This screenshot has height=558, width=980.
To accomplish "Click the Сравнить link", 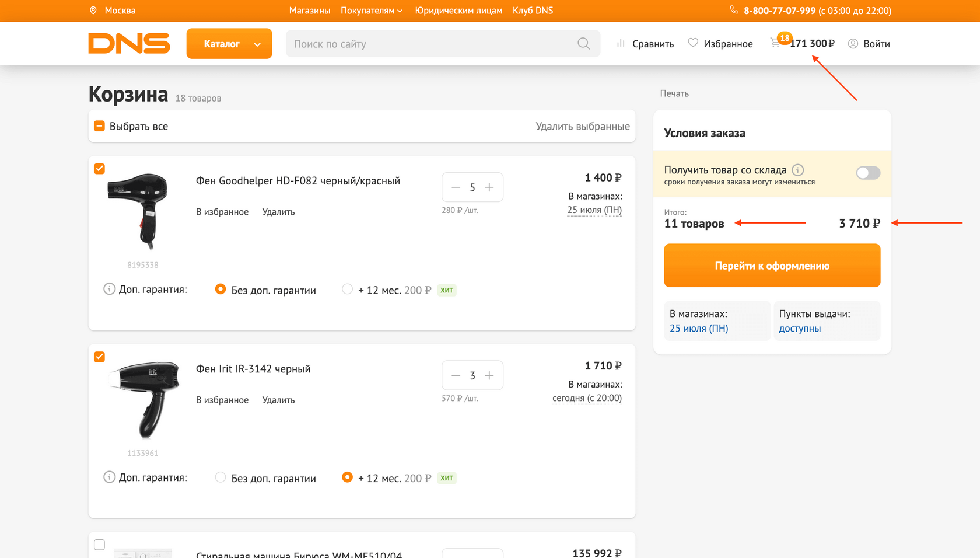I will (x=653, y=44).
